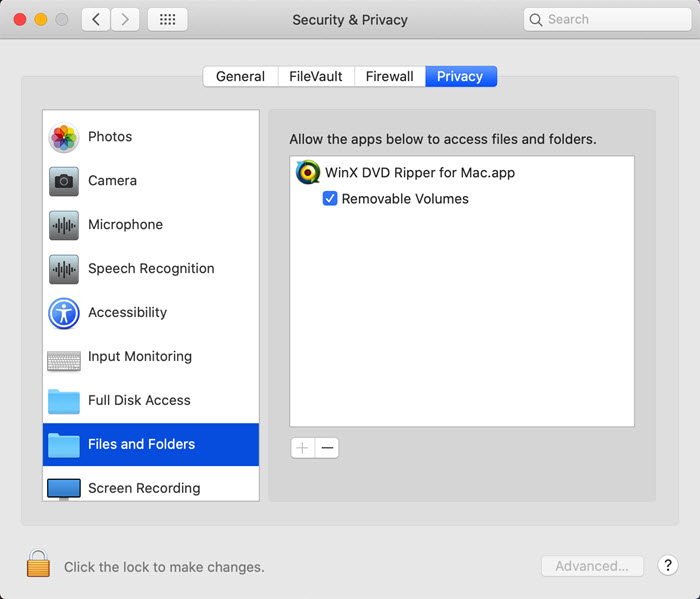
Task: Click the padlock to unlock changes
Action: coord(38,563)
